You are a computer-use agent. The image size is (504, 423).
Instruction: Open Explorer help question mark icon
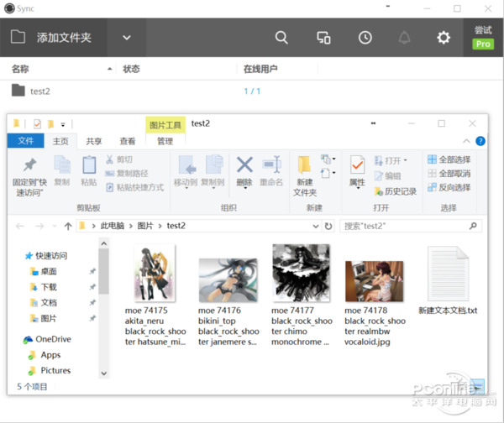click(x=480, y=141)
